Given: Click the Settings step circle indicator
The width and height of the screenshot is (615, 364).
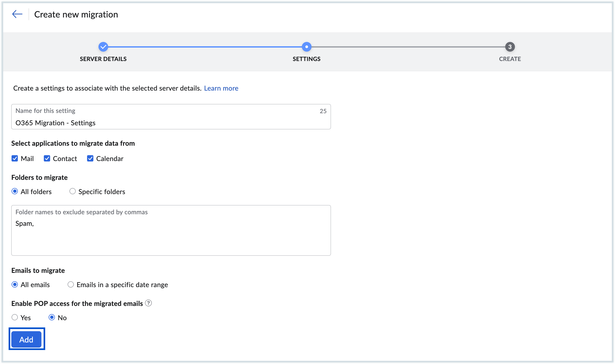Looking at the screenshot, I should [x=306, y=47].
